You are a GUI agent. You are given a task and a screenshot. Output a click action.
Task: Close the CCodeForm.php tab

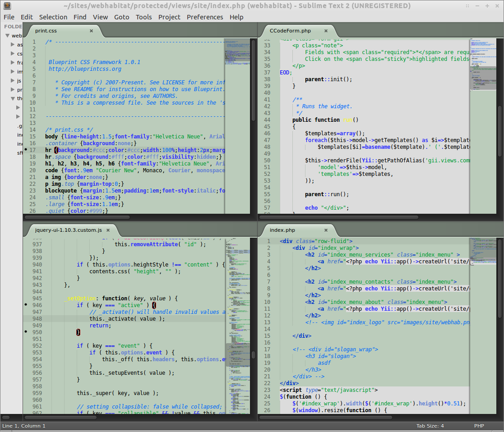[326, 31]
